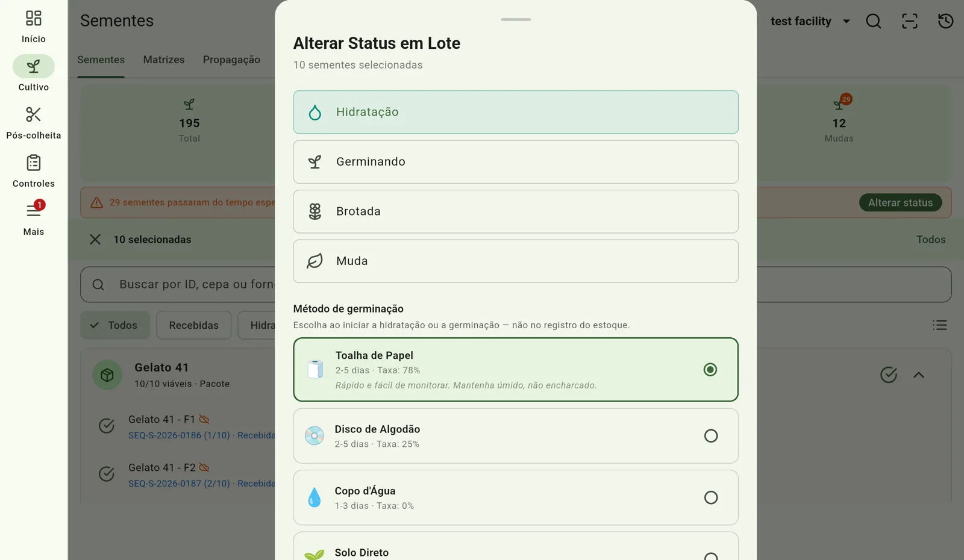964x560 pixels.
Task: Toggle checkbox for Gelato 41 - F1
Action: [107, 426]
